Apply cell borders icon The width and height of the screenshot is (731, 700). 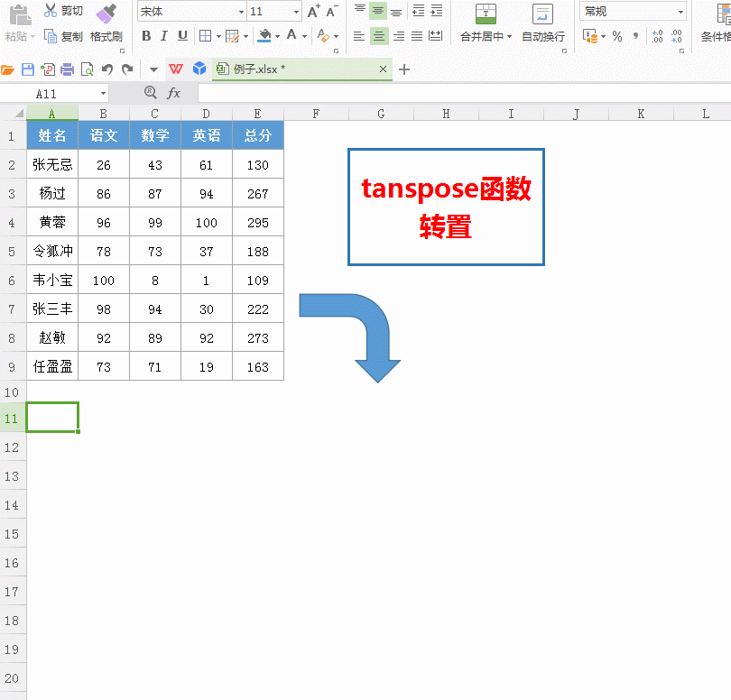pos(205,36)
